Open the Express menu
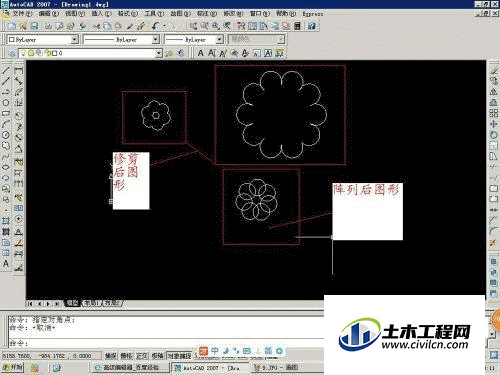Screen dimensions: 500x375 pos(313,14)
